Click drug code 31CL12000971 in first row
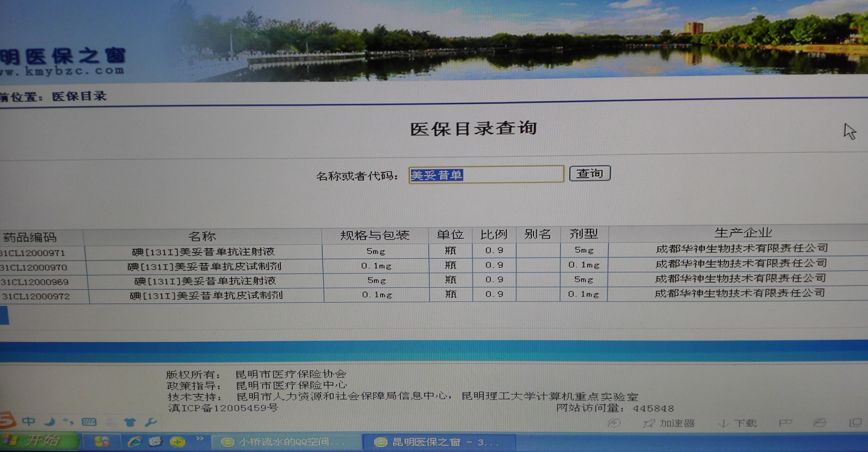868x452 pixels. 32,253
